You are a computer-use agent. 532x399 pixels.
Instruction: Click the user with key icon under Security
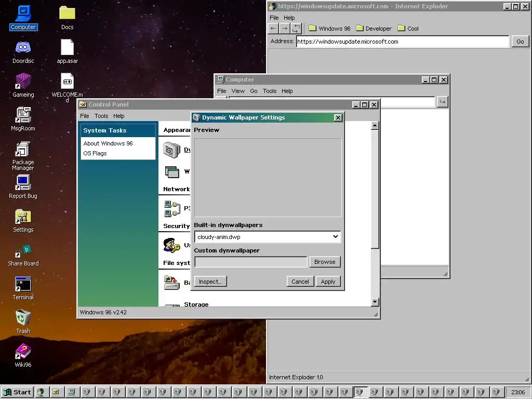[171, 245]
